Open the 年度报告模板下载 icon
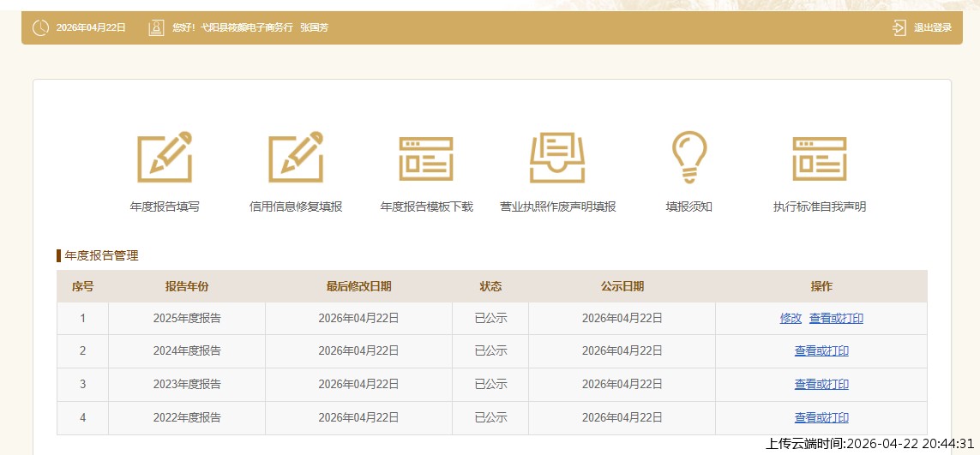Image resolution: width=980 pixels, height=455 pixels. [426, 159]
